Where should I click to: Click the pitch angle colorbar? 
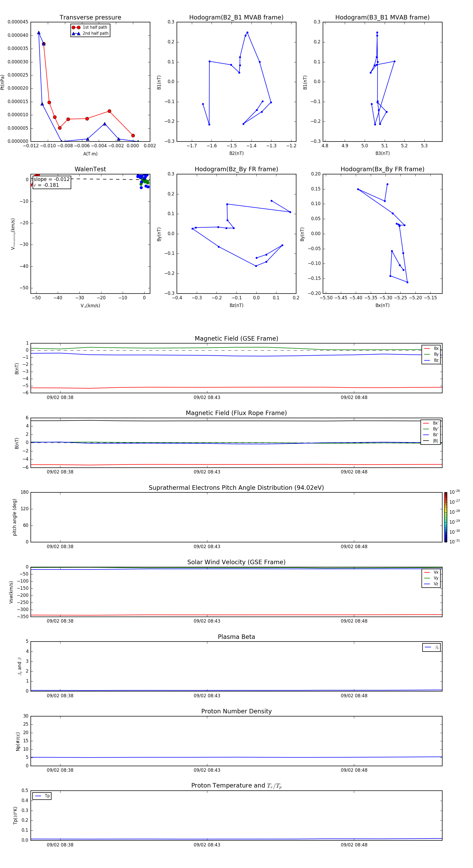coord(446,517)
